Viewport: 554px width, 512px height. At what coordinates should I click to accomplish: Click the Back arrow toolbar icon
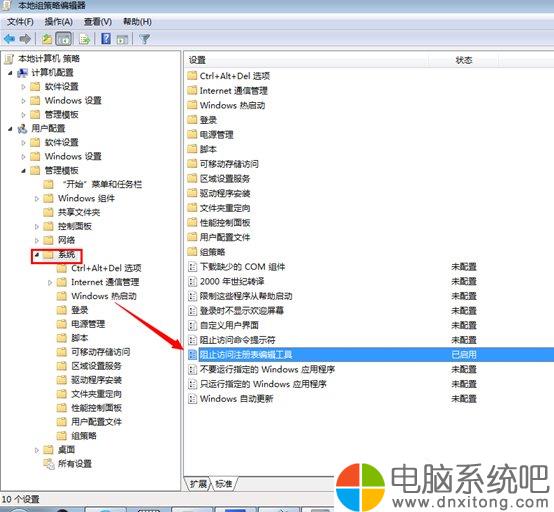[10, 39]
